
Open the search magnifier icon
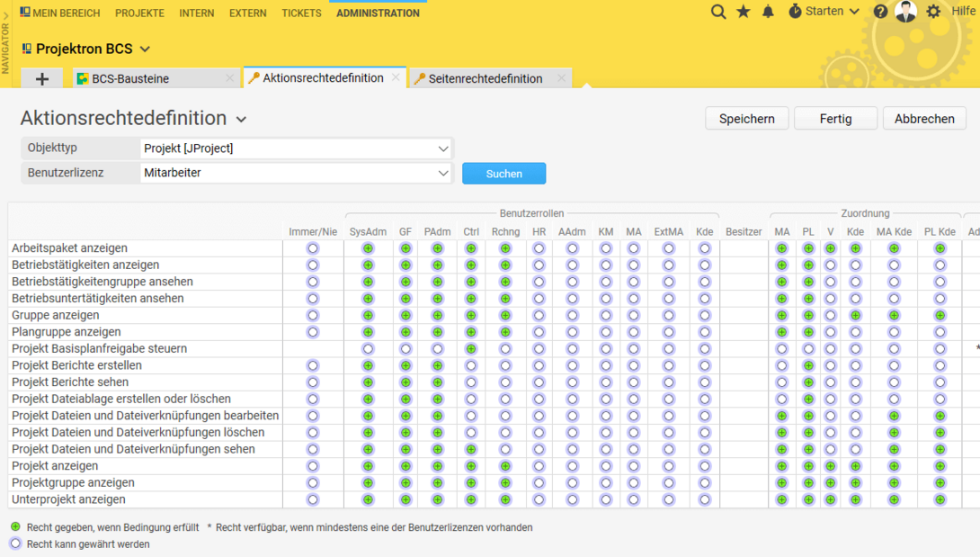tap(718, 12)
